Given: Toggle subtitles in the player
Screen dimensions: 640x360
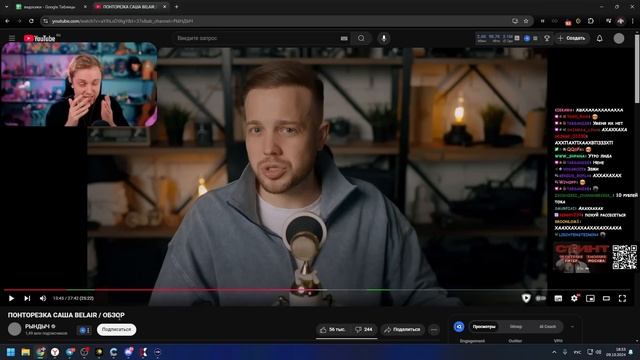Looking at the screenshot, I should (558, 298).
